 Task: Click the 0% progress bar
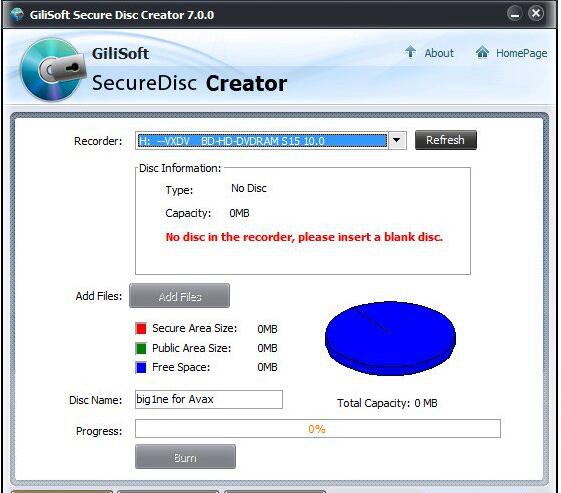[318, 429]
